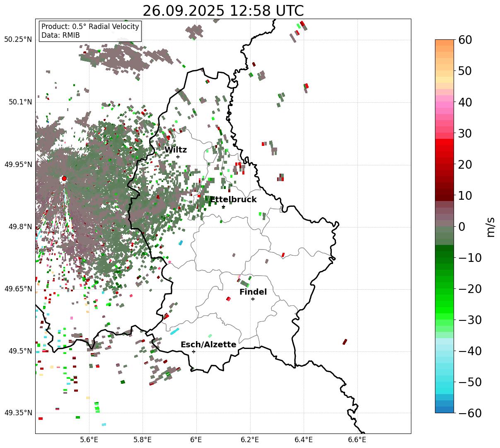Viewport: 500px width, 448px height.
Task: Click the Esch/Alzette station cross marker
Action: click(193, 351)
